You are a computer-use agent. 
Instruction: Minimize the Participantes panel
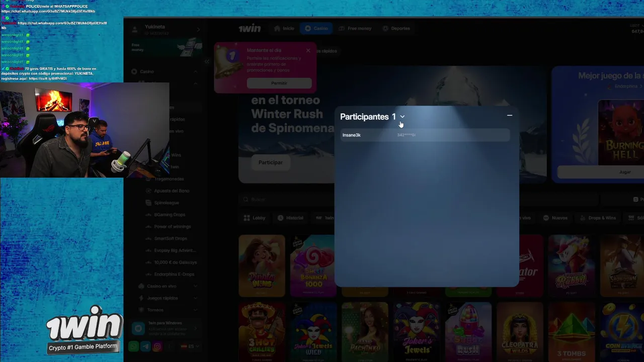click(x=510, y=116)
